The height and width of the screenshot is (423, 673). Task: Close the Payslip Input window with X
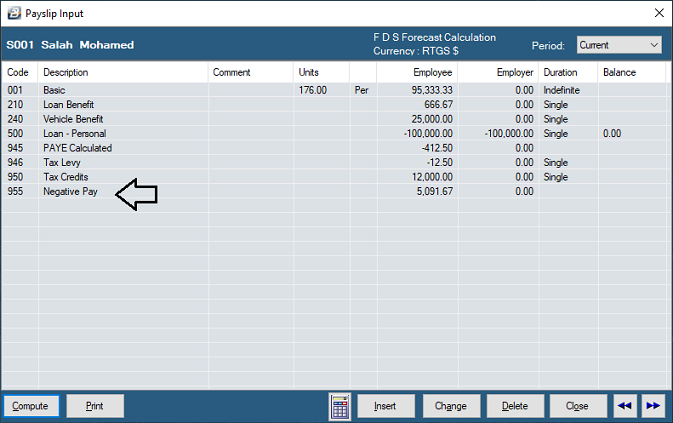tap(659, 13)
